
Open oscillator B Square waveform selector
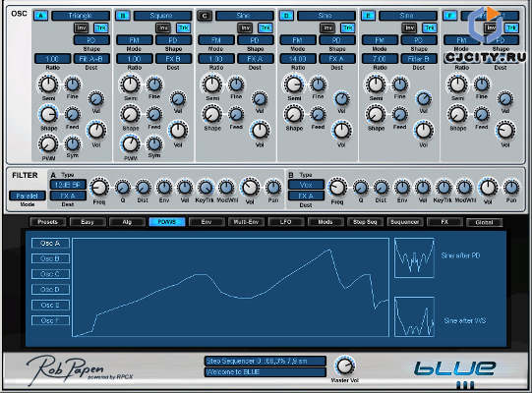point(162,16)
